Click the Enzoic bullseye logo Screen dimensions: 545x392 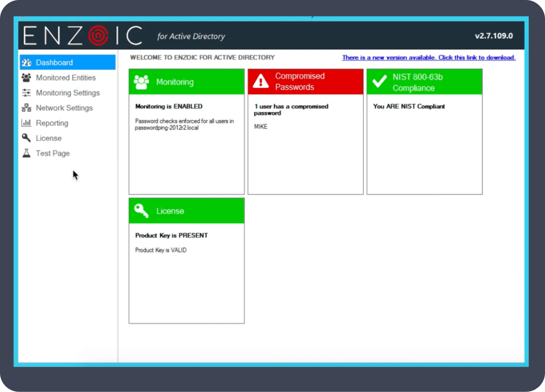(x=97, y=35)
